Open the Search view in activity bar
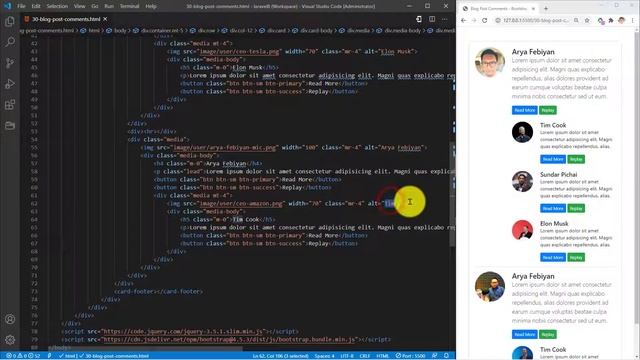 pyautogui.click(x=10, y=42)
